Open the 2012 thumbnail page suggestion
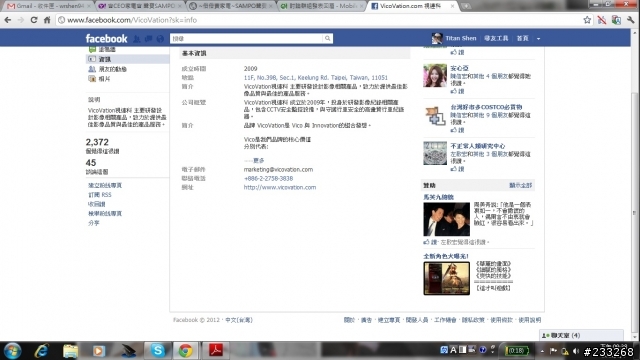The height and width of the screenshot is (360, 640). 435,153
